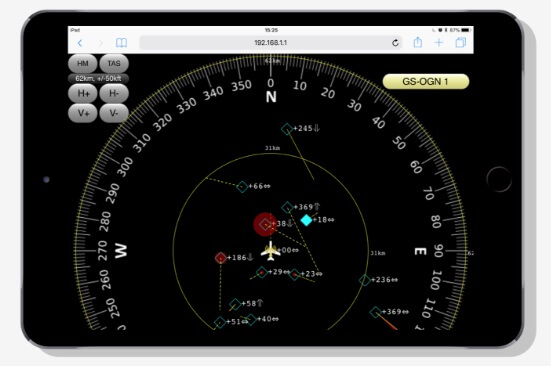The height and width of the screenshot is (366, 551).
Task: Tap the red-circled +38 traffic target
Action: pos(265,224)
